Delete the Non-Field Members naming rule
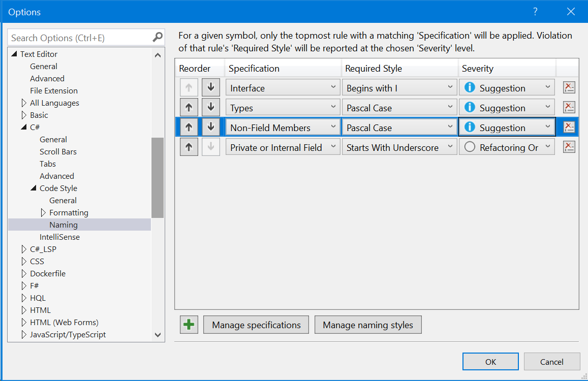 pos(569,128)
